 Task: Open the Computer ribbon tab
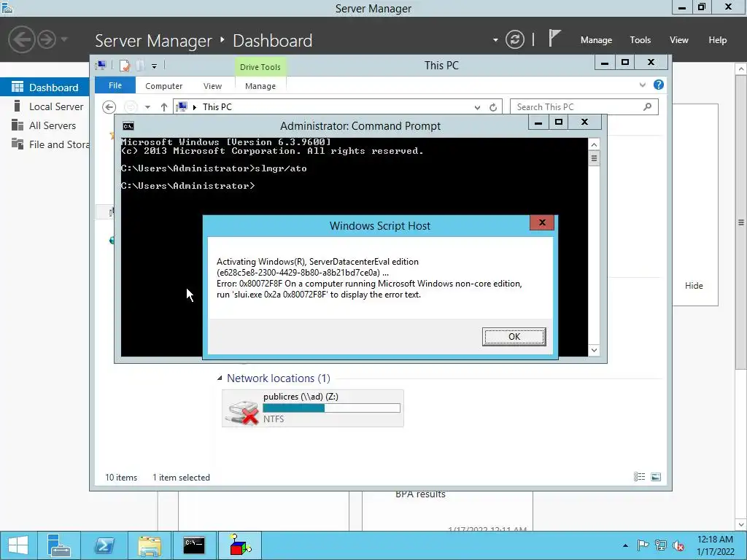click(x=163, y=86)
